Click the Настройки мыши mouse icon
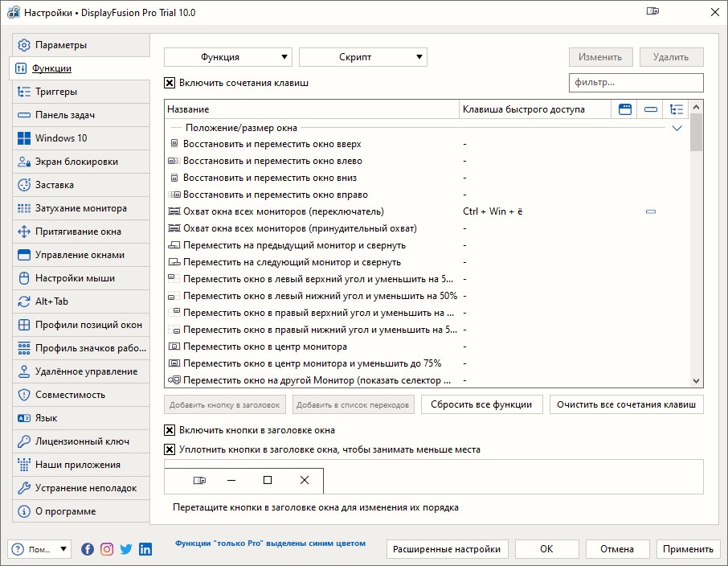728x566 pixels. pos(23,278)
